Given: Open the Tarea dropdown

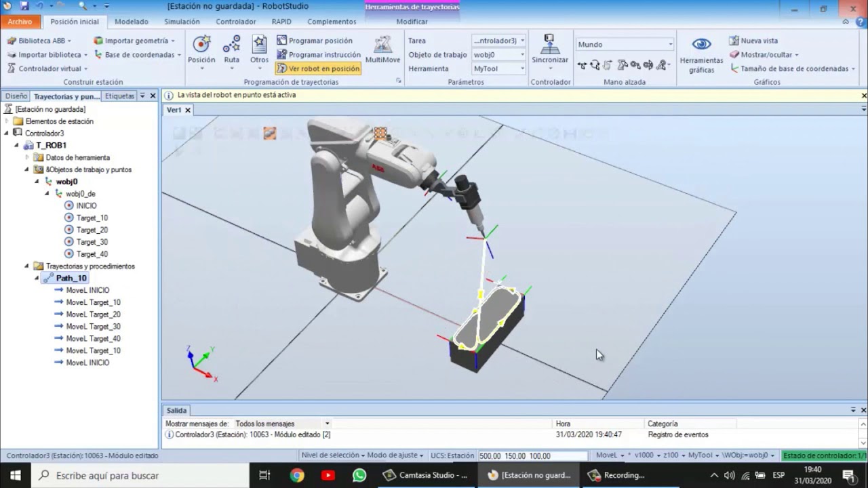Looking at the screenshot, I should [x=499, y=41].
